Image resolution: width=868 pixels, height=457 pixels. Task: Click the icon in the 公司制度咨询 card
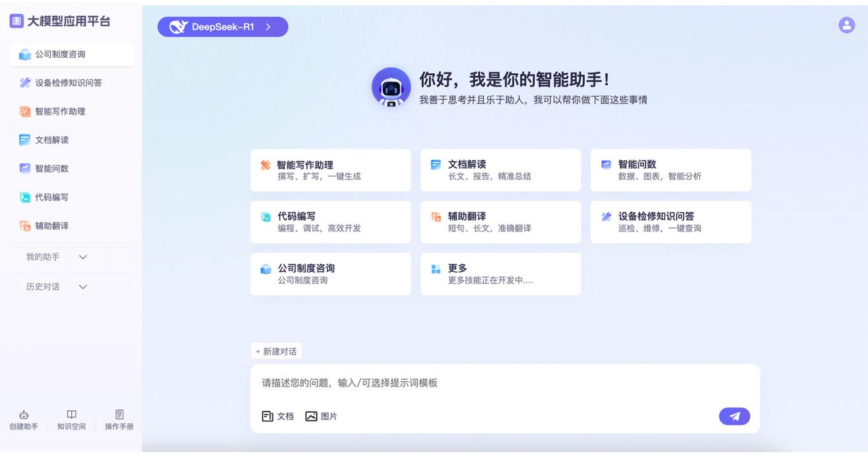pyautogui.click(x=265, y=268)
